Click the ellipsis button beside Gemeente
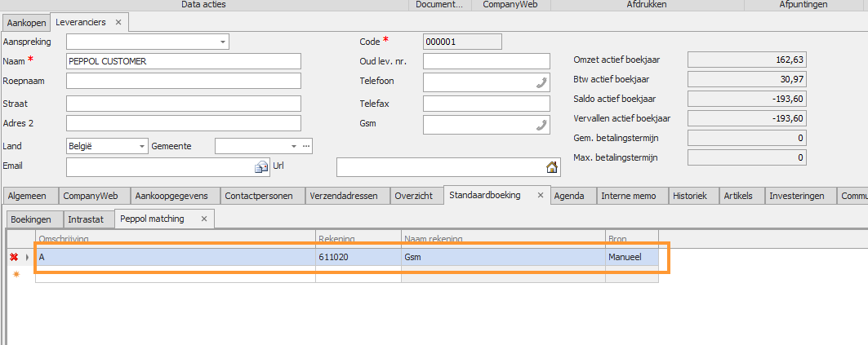Image resolution: width=868 pixels, height=345 pixels. click(x=306, y=146)
